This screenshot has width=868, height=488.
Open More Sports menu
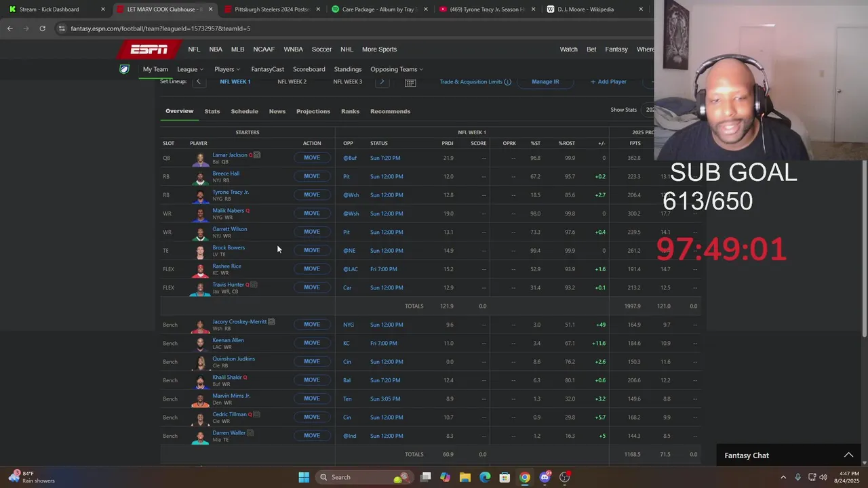point(379,49)
